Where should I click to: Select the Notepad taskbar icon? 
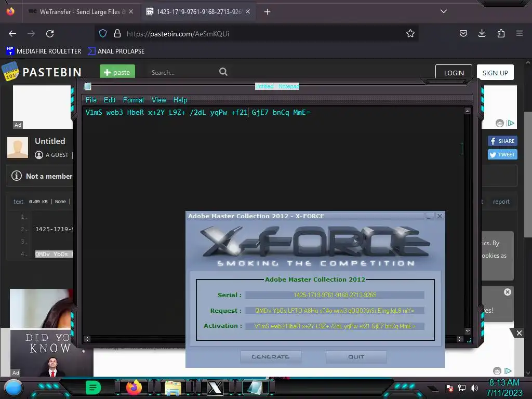[255, 388]
